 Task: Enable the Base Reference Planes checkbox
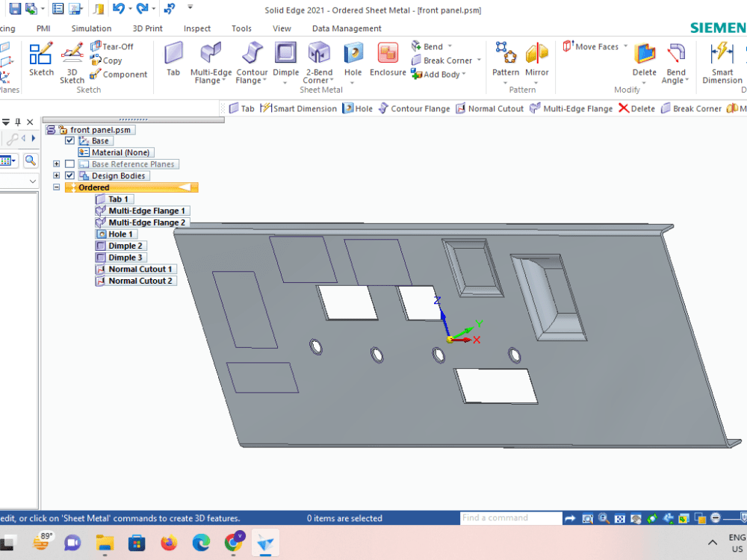pos(69,164)
